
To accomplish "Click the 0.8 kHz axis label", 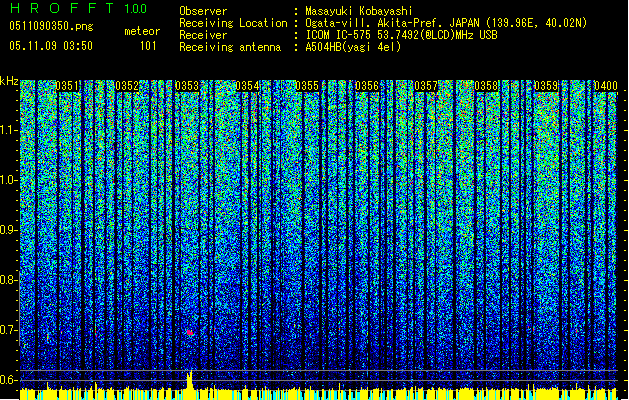I will click(8, 280).
